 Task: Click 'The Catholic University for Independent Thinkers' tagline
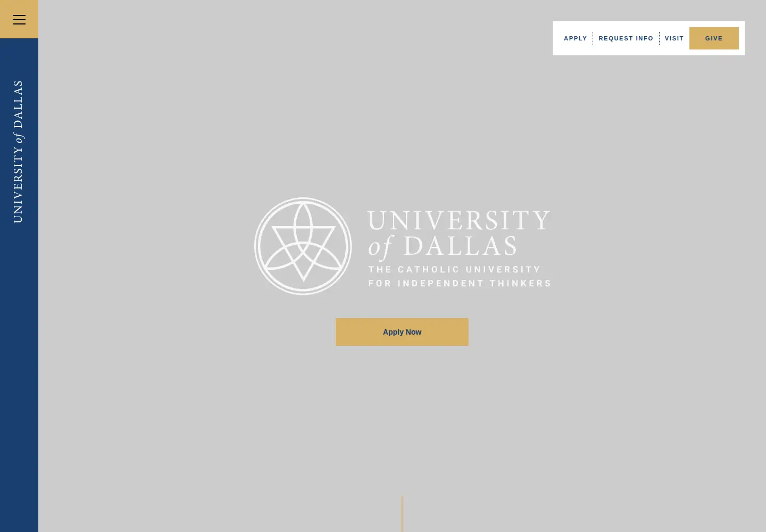click(x=460, y=276)
